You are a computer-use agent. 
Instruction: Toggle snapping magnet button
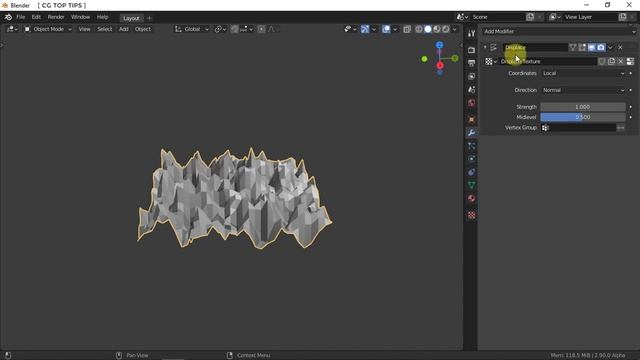(x=234, y=29)
